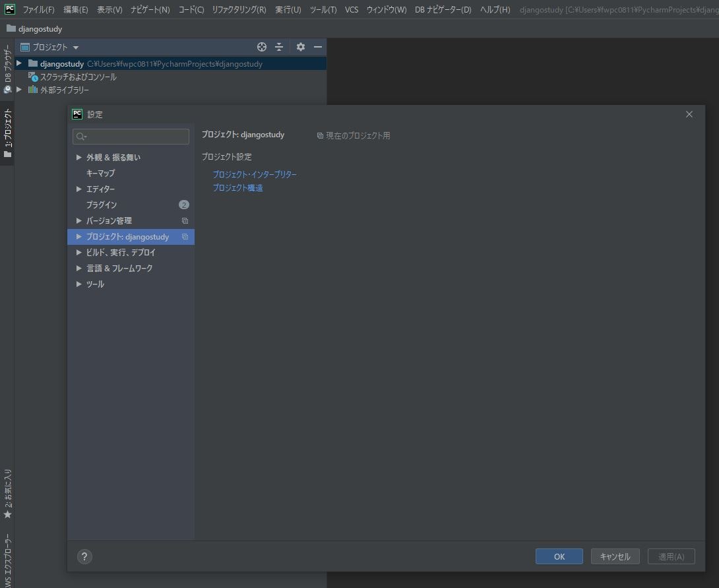The height and width of the screenshot is (588, 719).
Task: Select キーマップ in settings list
Action: [x=100, y=173]
